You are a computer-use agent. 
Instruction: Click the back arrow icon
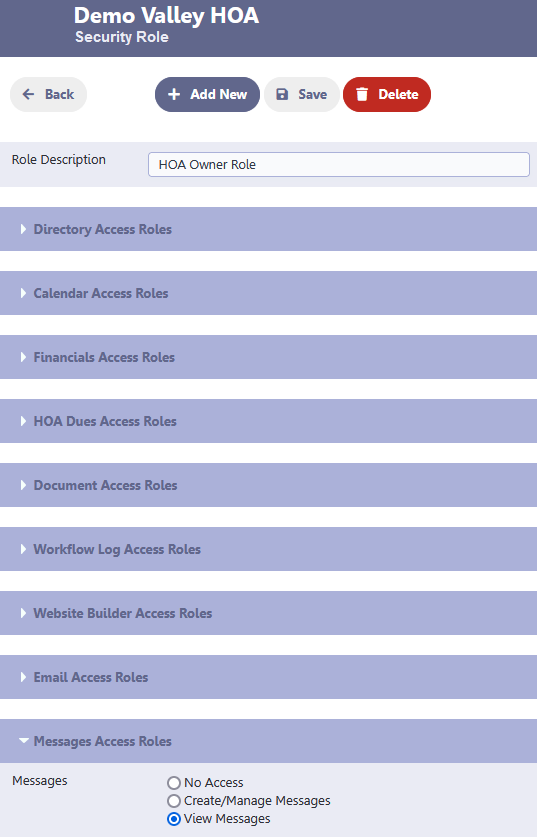pos(28,94)
